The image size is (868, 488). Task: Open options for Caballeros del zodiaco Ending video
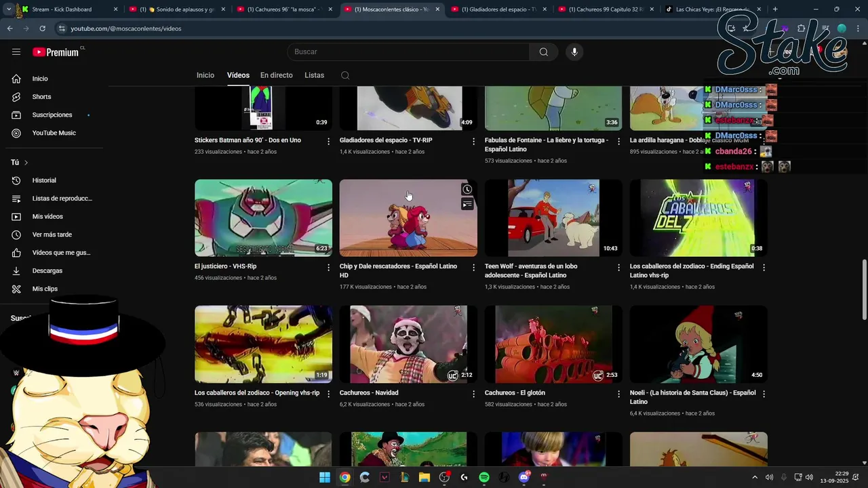[x=764, y=268]
